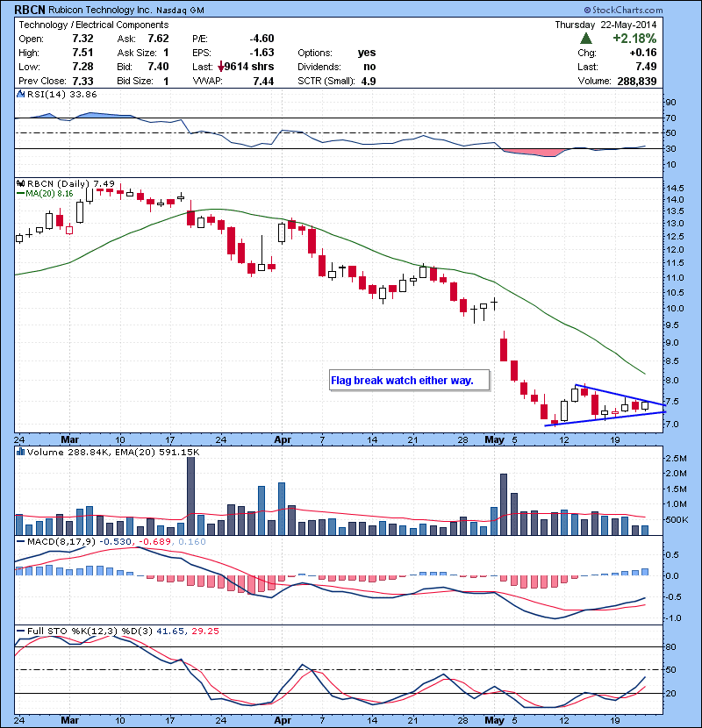Click the date Thursday 22-May-2014
This screenshot has width=702, height=728.
coord(605,25)
